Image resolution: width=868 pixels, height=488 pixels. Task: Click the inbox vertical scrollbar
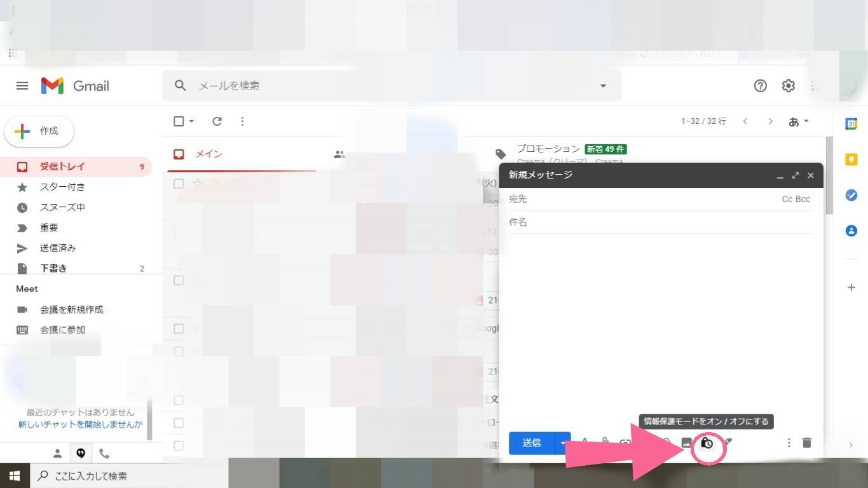coord(829,175)
